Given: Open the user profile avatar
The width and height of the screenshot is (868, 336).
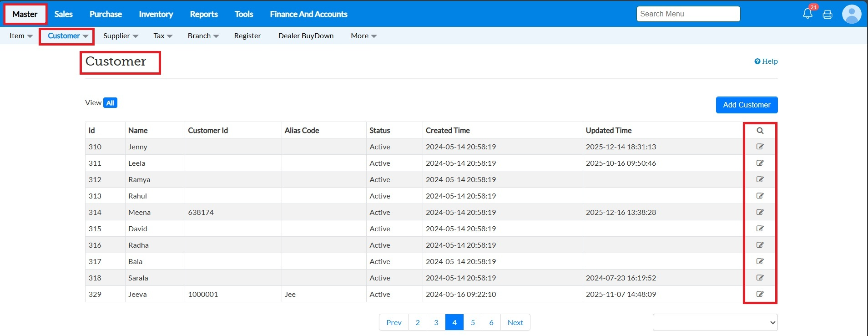Looking at the screenshot, I should [x=851, y=14].
